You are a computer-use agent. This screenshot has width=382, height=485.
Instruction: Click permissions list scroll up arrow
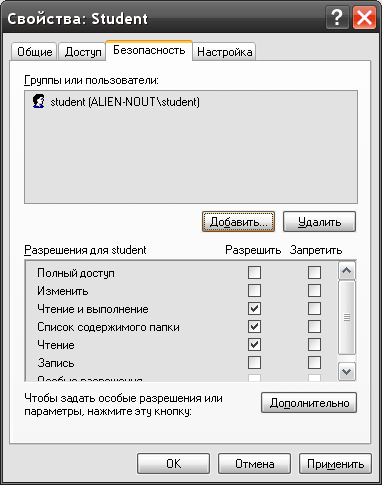[x=347, y=270]
